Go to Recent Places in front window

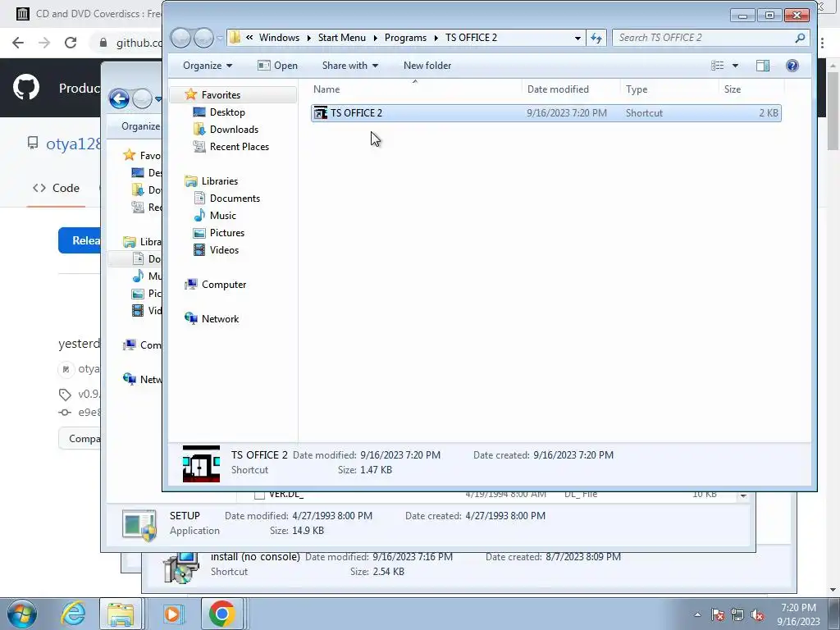click(x=239, y=146)
